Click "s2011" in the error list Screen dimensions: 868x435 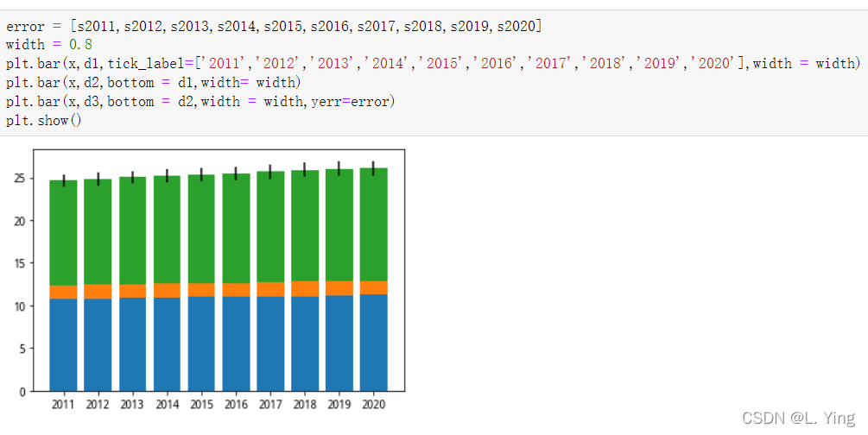tap(97, 26)
